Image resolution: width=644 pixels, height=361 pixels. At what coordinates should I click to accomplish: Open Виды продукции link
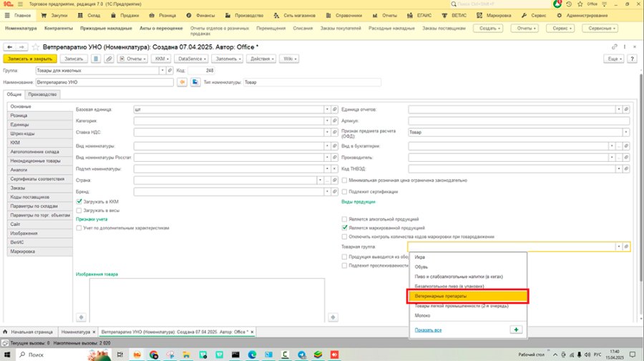click(x=358, y=202)
